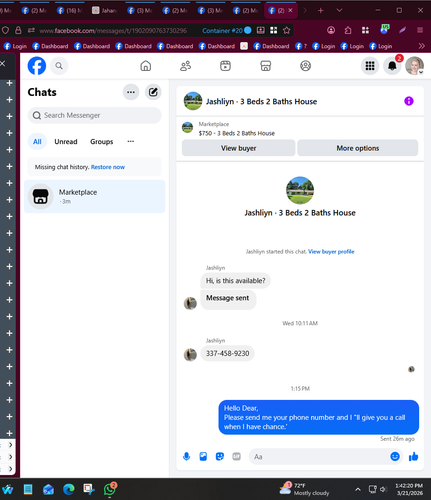Open a new browser tab with plus
This screenshot has width=431, height=500.
tap(320, 11)
